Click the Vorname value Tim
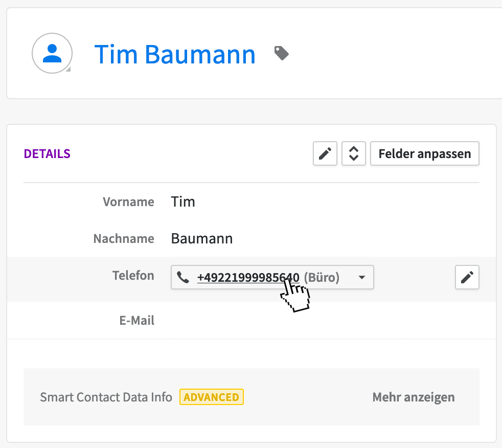 point(183,202)
